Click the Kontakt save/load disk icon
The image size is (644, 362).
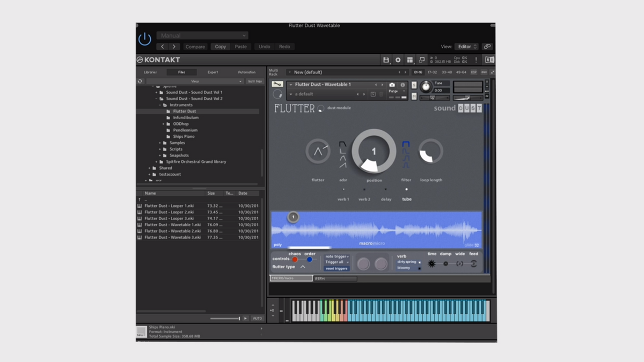click(386, 60)
